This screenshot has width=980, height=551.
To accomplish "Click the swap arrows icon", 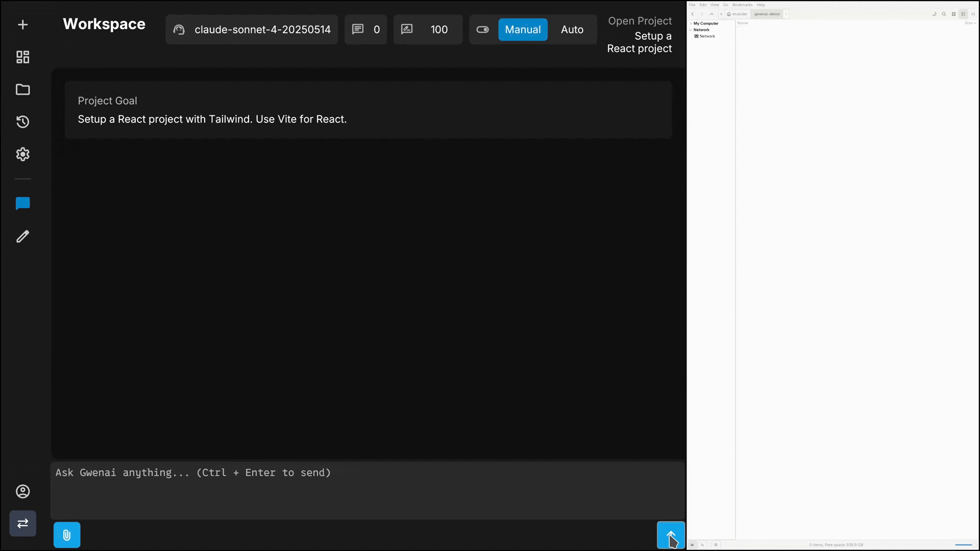I will [22, 523].
